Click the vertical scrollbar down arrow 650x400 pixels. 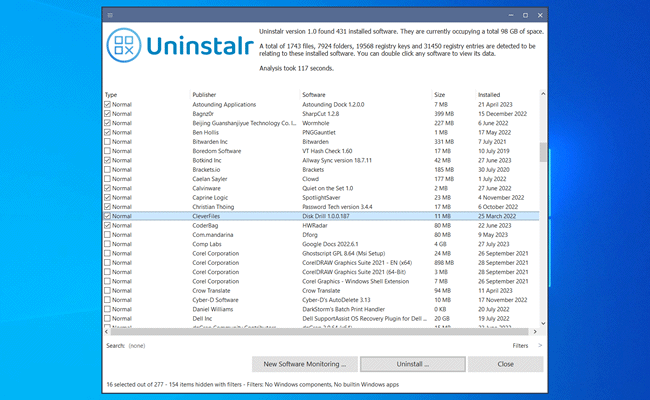[x=543, y=323]
